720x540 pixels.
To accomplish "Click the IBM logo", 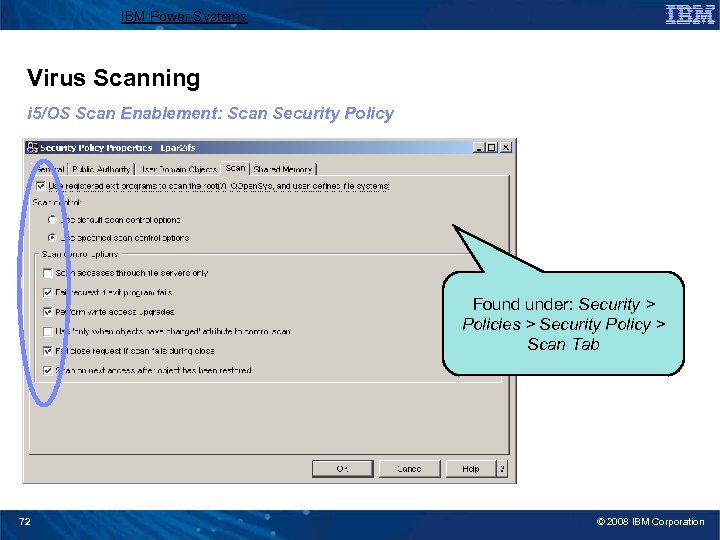I will [690, 14].
